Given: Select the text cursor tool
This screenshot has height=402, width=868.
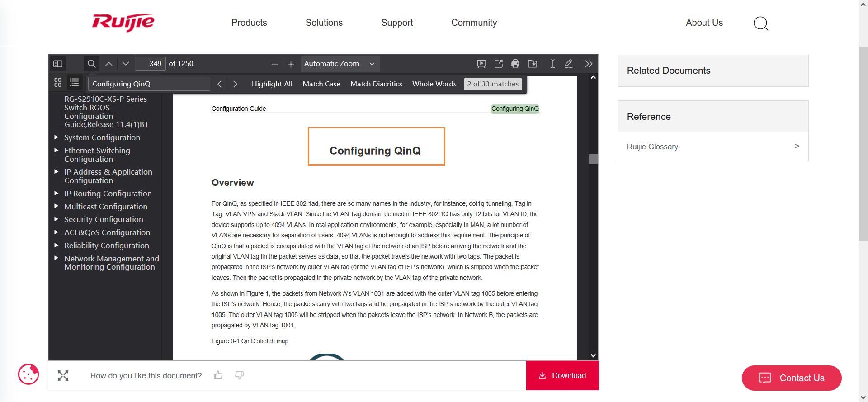Looking at the screenshot, I should tap(552, 64).
